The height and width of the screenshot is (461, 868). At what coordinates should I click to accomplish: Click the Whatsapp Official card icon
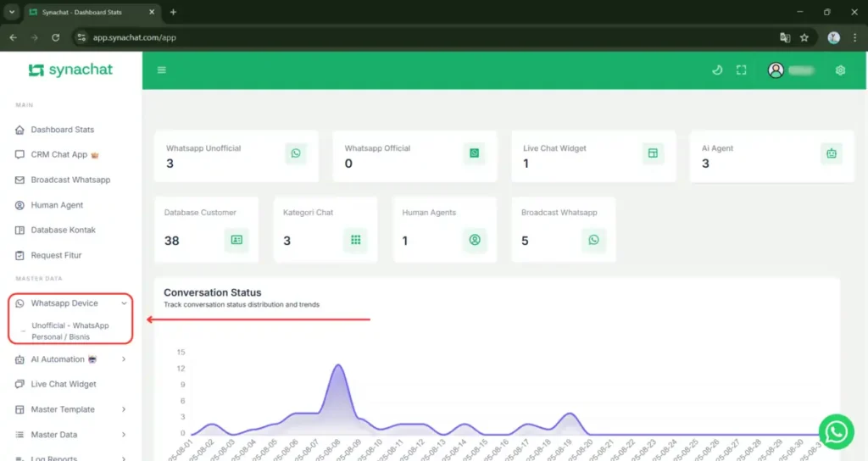pyautogui.click(x=475, y=153)
